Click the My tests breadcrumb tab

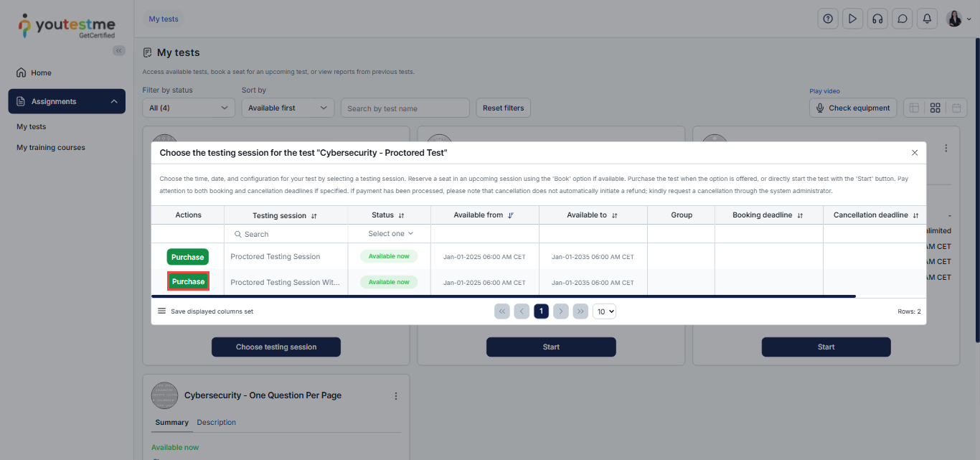tap(164, 19)
